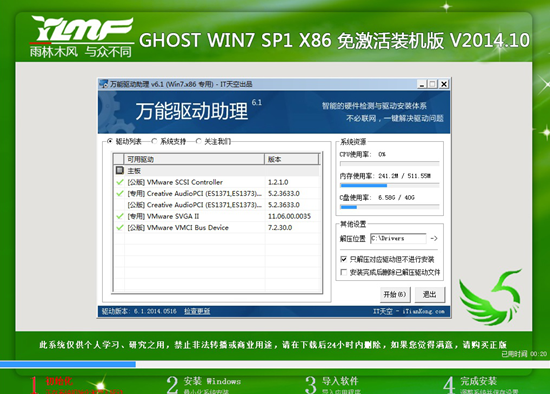Enable 安装完成后删除已解压驱动文件 checkbox
Screen dimensions: 550x394
point(344,272)
